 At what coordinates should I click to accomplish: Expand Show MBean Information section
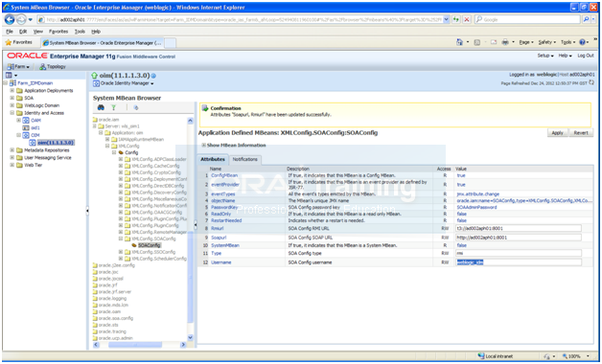204,145
